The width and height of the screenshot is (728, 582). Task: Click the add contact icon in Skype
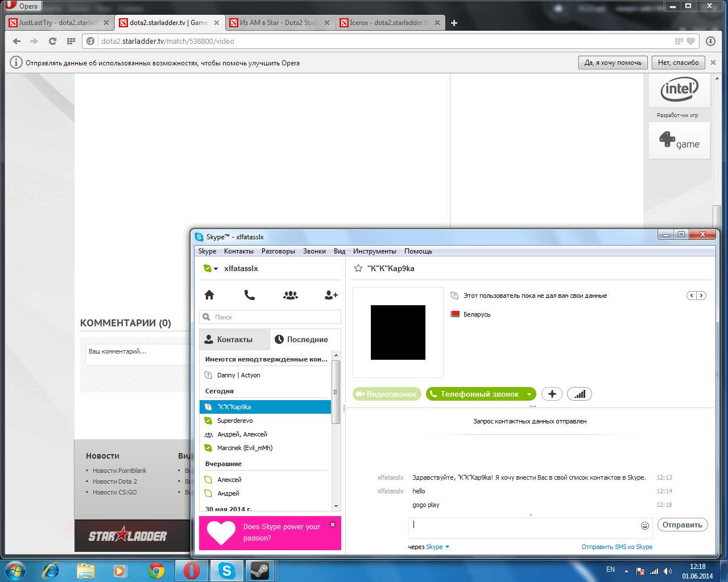[x=331, y=294]
